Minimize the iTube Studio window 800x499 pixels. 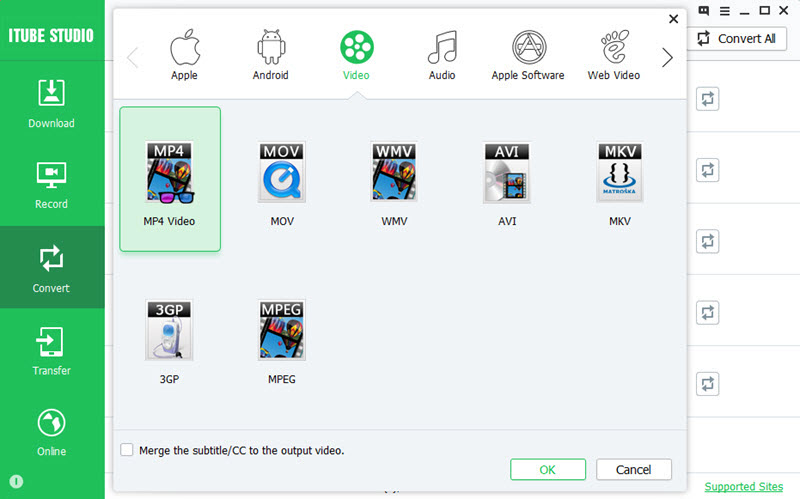click(744, 12)
